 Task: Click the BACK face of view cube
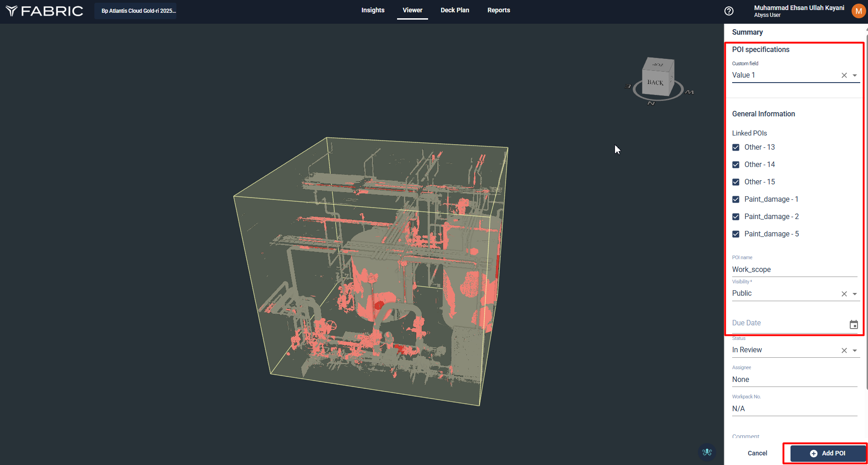[x=655, y=83]
